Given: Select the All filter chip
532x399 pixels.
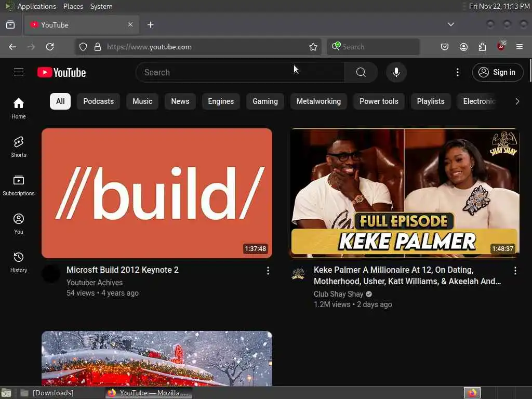Looking at the screenshot, I should tap(60, 101).
